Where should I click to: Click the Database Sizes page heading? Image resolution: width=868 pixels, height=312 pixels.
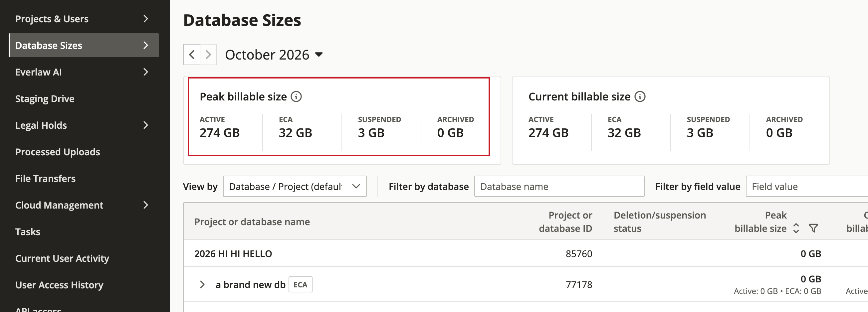tap(242, 20)
